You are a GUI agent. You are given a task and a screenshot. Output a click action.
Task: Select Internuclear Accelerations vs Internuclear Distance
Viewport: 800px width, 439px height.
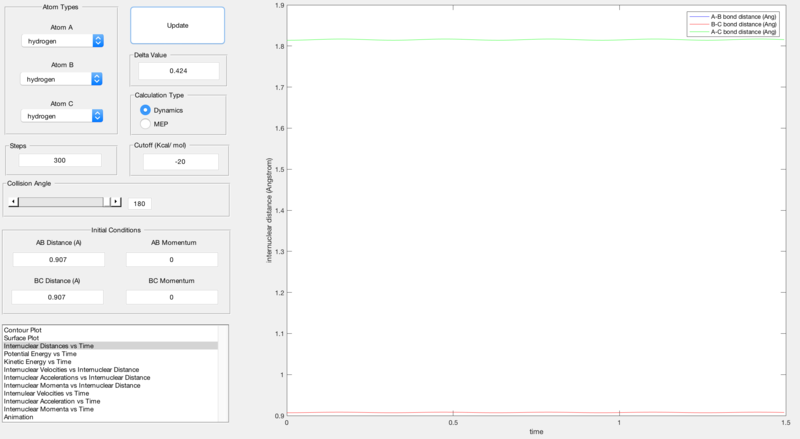click(x=111, y=377)
